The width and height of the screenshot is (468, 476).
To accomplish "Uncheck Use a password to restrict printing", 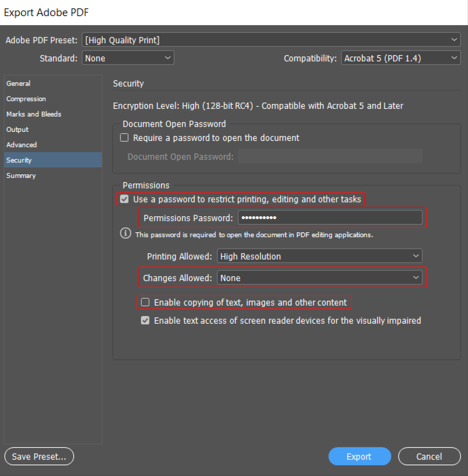I will pyautogui.click(x=124, y=199).
